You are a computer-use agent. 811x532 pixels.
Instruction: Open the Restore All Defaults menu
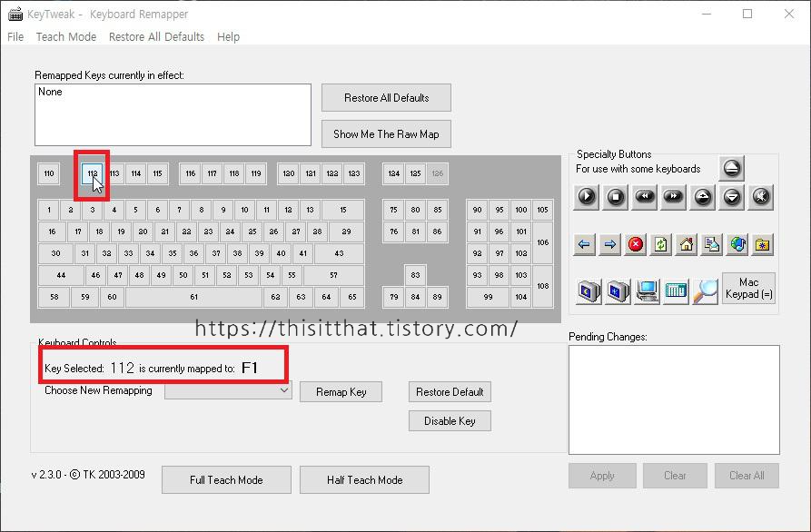coord(156,36)
